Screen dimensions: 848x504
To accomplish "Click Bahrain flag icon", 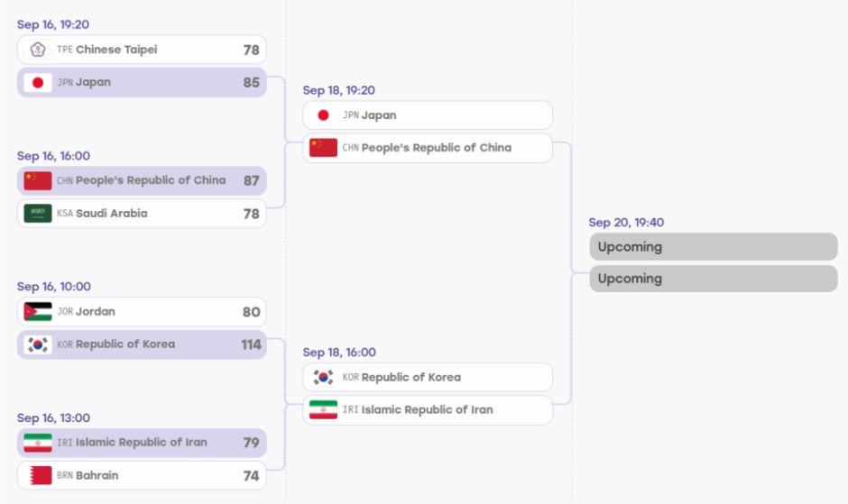I will (x=38, y=475).
